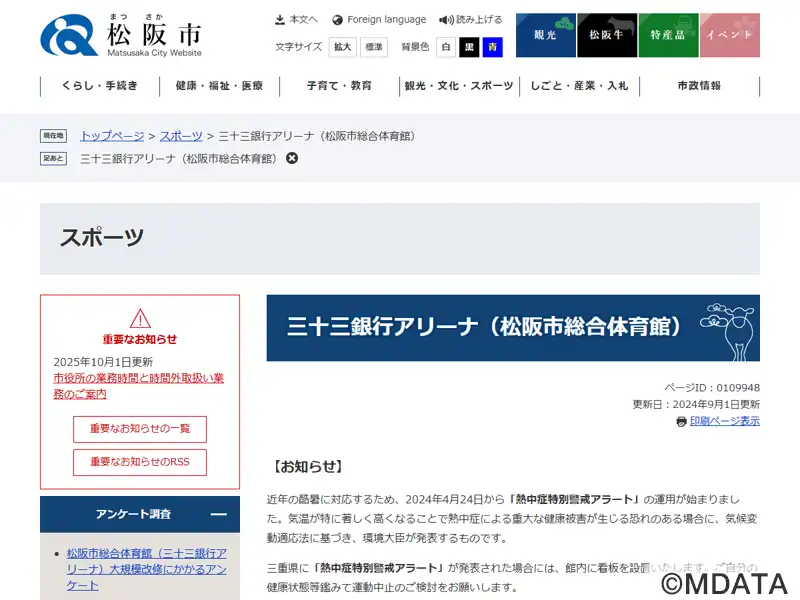Open the 松阪牛 beef banner

tap(607, 35)
